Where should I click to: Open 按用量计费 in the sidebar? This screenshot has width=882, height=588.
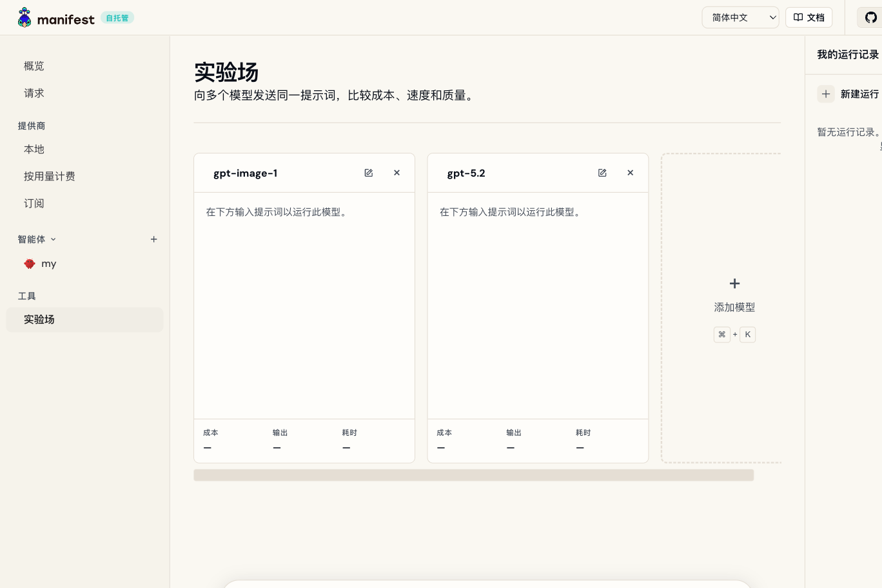pyautogui.click(x=84, y=176)
